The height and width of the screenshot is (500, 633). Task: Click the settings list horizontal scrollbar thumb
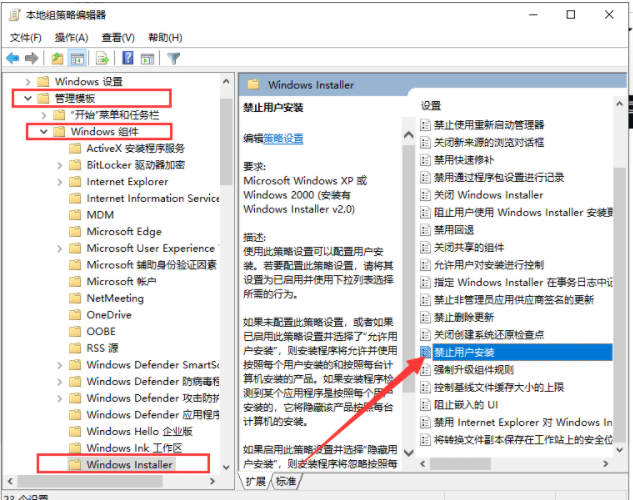(460, 464)
